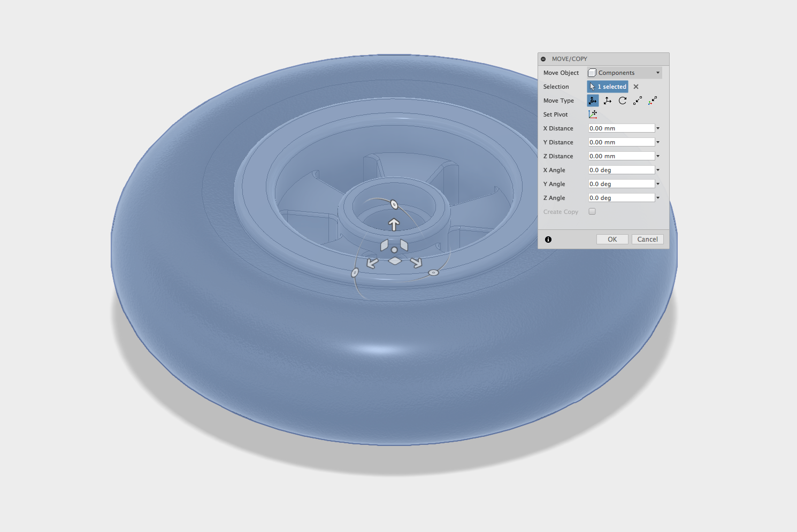This screenshot has width=797, height=532.
Task: Click the 'Set Pivot' label
Action: click(555, 114)
